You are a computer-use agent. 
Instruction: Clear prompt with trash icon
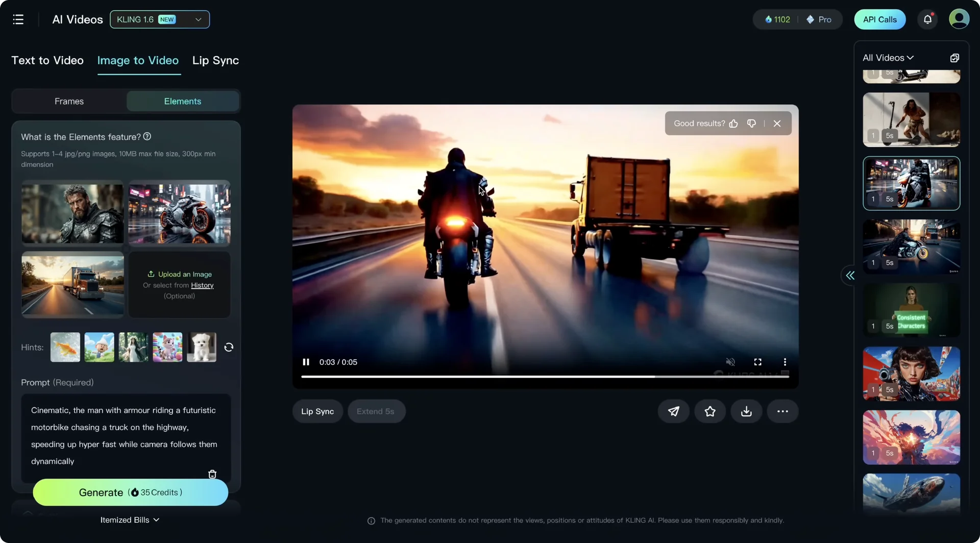(x=212, y=474)
